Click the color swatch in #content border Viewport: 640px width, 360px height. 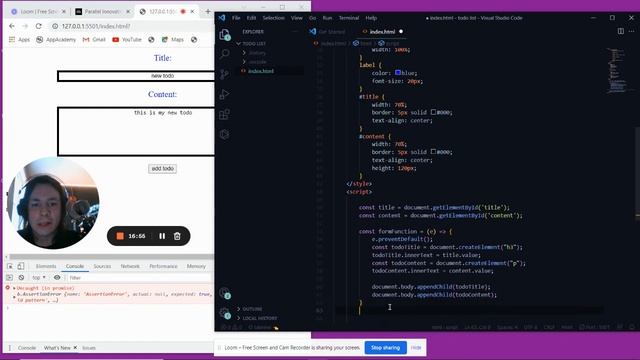point(433,151)
